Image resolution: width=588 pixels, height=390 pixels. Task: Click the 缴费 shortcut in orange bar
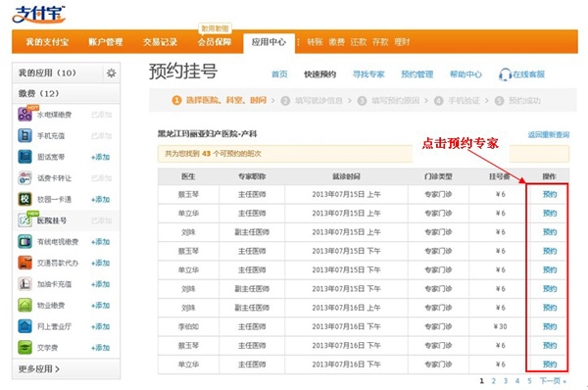[337, 42]
